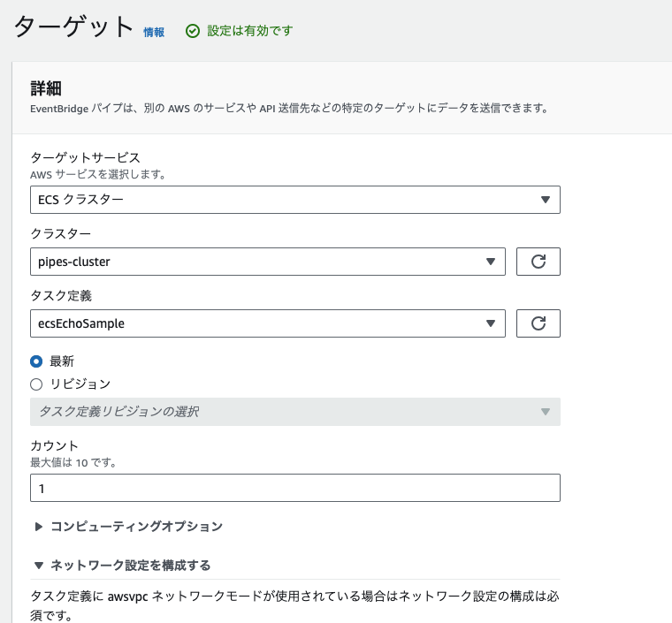Open the 情報 link next to ターゲット
Image resolution: width=672 pixels, height=623 pixels.
154,32
